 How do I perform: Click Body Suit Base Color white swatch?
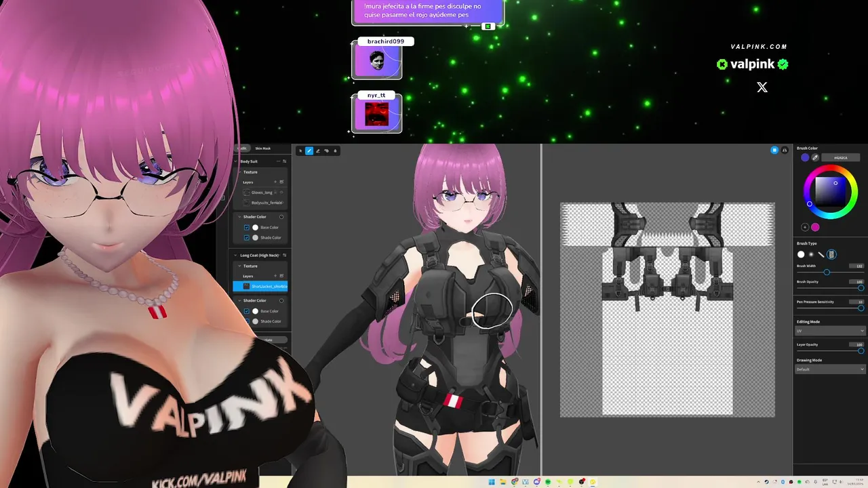tap(255, 227)
